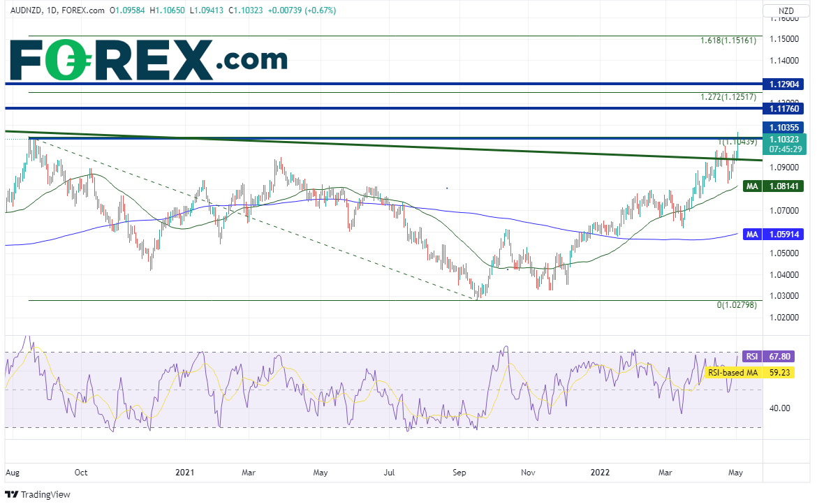
Task: Click the 1.10355 price level tag
Action: point(784,127)
